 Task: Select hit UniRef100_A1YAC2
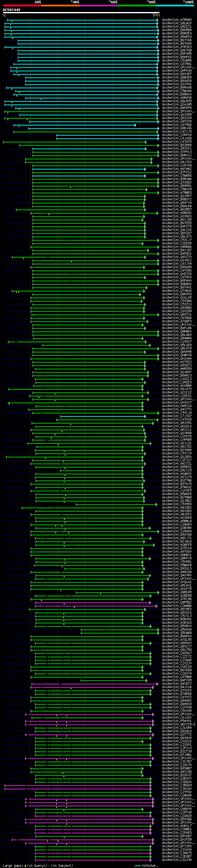click(x=177, y=260)
